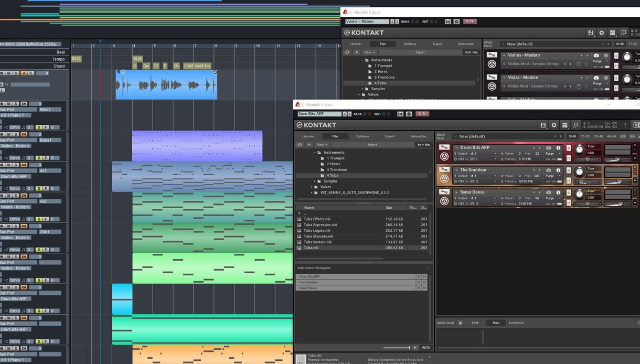Screen dimensions: 640x364
Task: Click the snapshot camera on Violas - Modern
Action: pos(596,78)
